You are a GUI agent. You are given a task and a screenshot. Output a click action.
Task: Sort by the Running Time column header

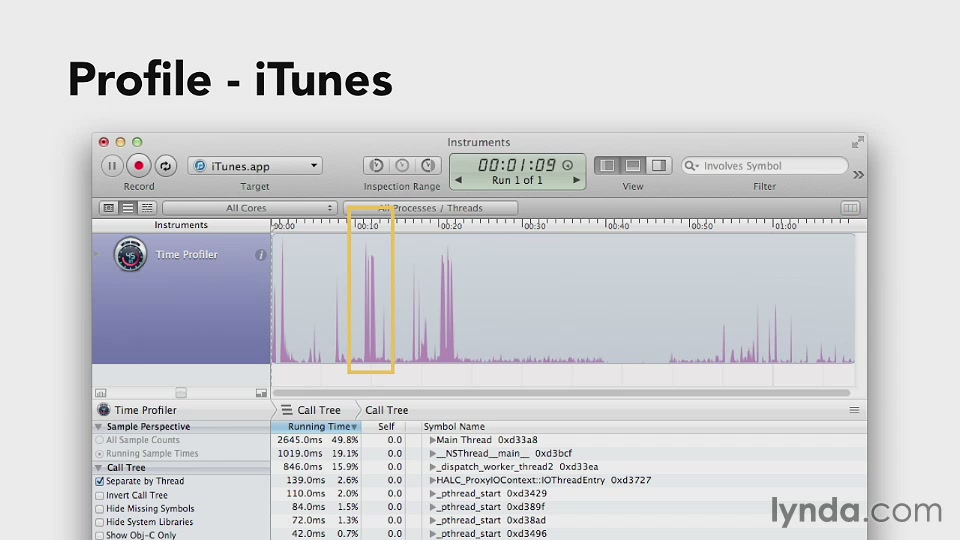pos(316,427)
